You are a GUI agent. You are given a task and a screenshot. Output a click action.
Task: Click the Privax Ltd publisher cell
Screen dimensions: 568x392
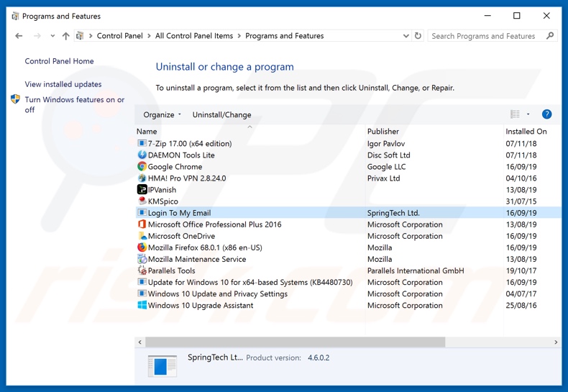coord(384,178)
